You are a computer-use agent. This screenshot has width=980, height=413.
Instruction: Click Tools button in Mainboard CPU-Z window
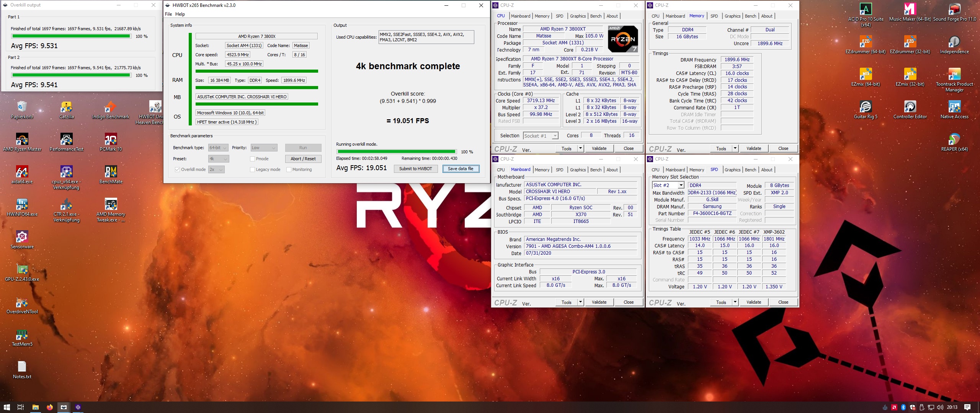pos(566,302)
